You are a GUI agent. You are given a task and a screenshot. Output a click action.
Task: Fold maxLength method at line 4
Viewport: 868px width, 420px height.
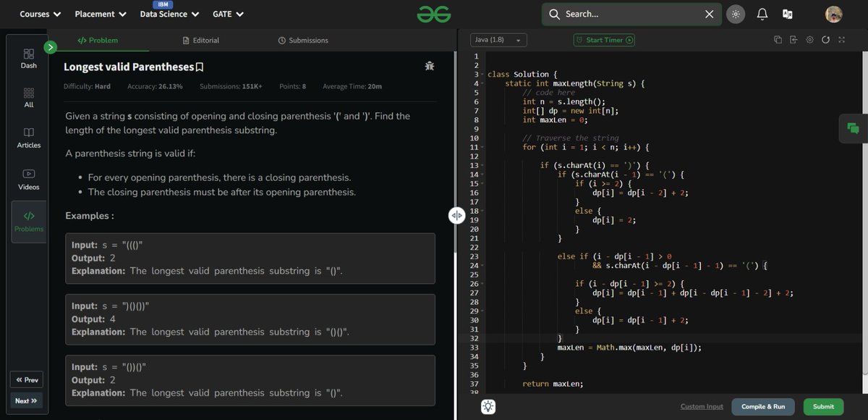pyautogui.click(x=482, y=84)
